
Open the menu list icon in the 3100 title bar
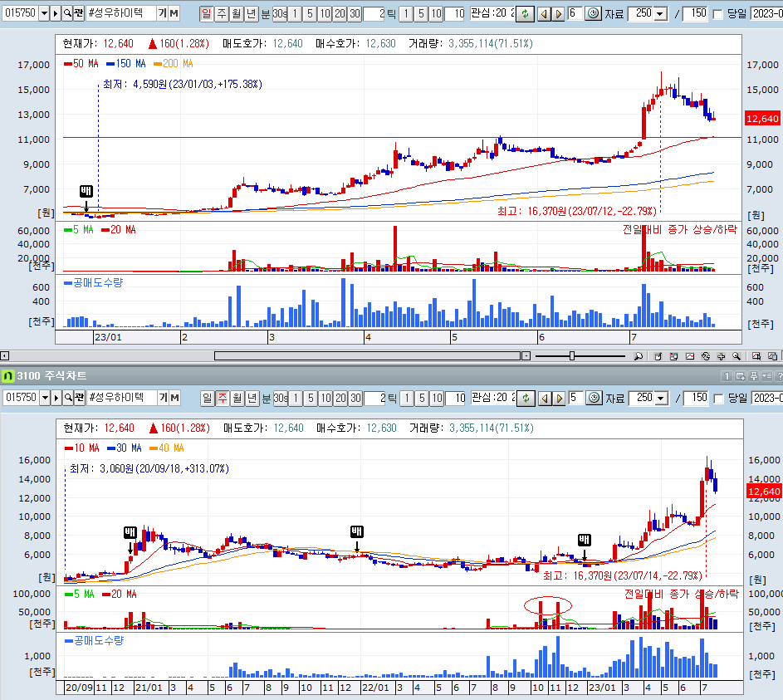[x=767, y=376]
